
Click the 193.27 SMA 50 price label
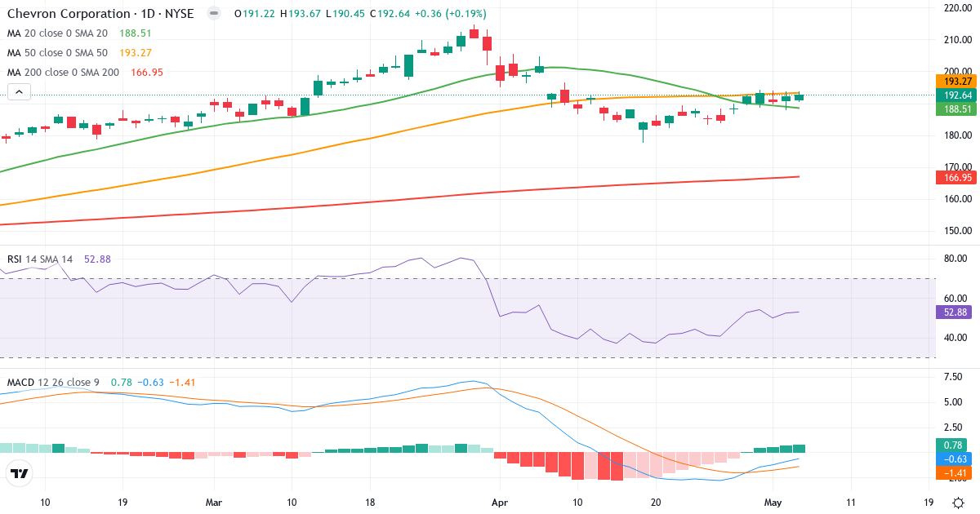tap(955, 82)
